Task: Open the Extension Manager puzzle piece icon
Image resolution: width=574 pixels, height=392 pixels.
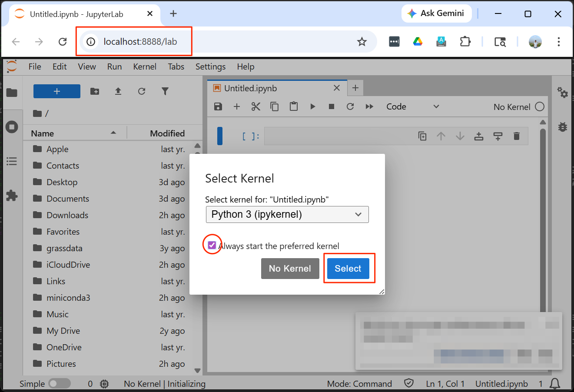Action: pyautogui.click(x=12, y=196)
